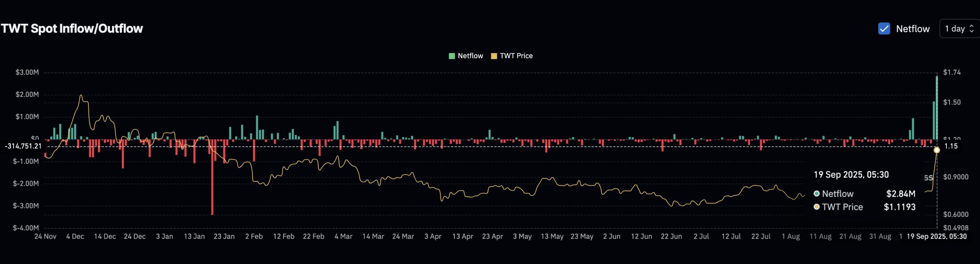Click the TWT Spot Inflow/Outflow title
The width and height of the screenshot is (980, 264).
(x=72, y=29)
